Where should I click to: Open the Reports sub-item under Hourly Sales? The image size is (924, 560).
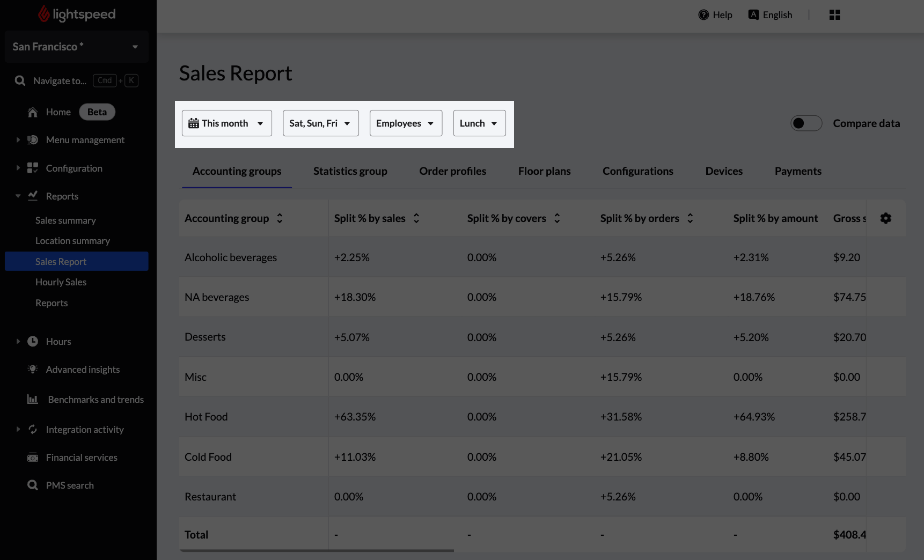52,303
